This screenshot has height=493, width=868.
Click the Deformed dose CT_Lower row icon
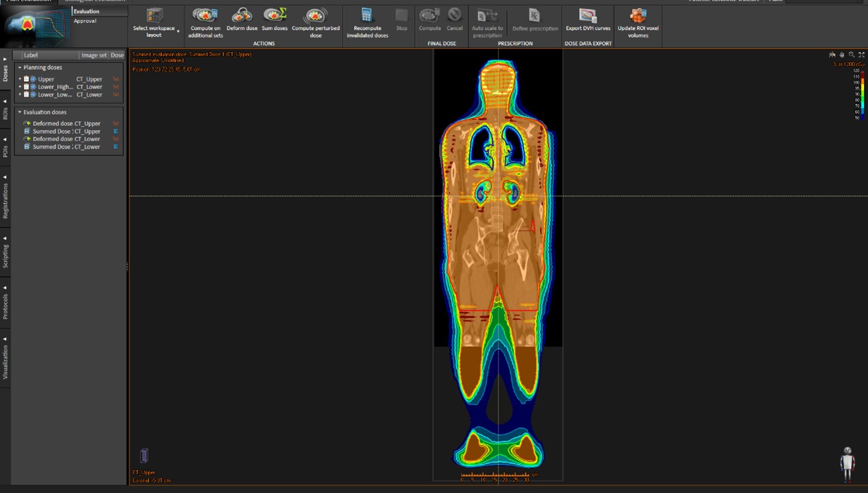(x=27, y=139)
